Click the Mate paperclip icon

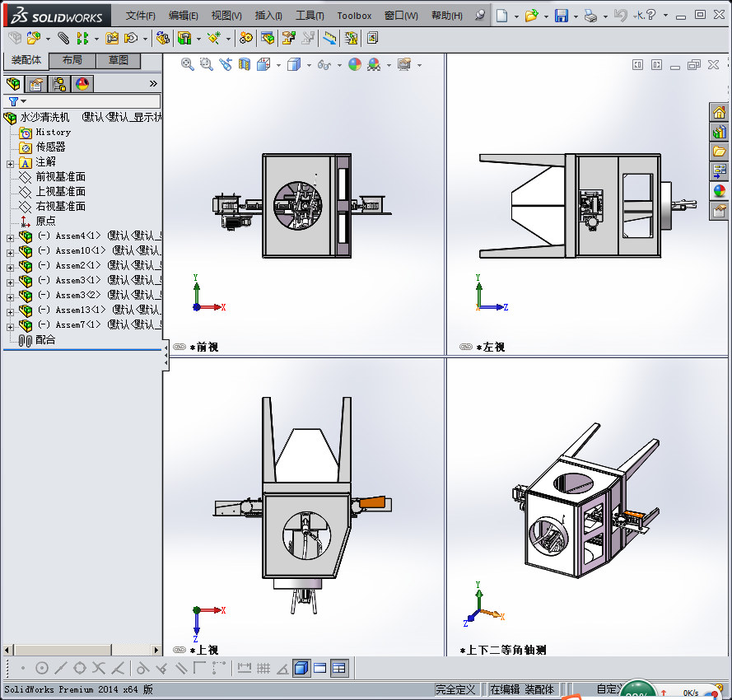(x=63, y=38)
